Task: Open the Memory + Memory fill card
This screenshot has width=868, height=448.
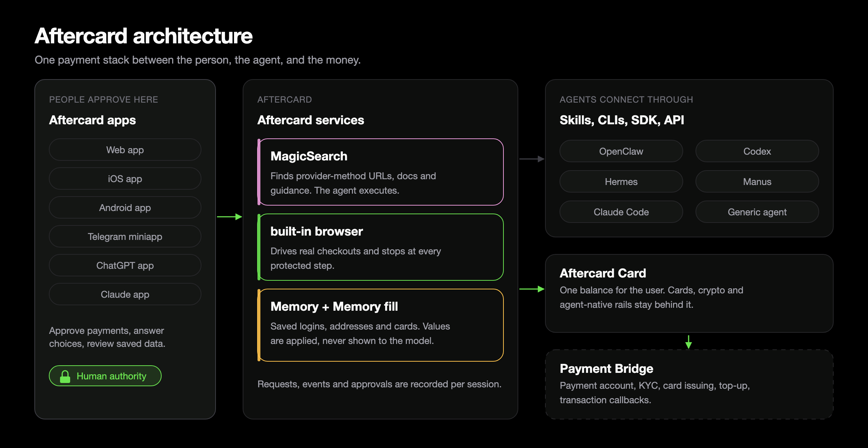Action: coord(380,325)
